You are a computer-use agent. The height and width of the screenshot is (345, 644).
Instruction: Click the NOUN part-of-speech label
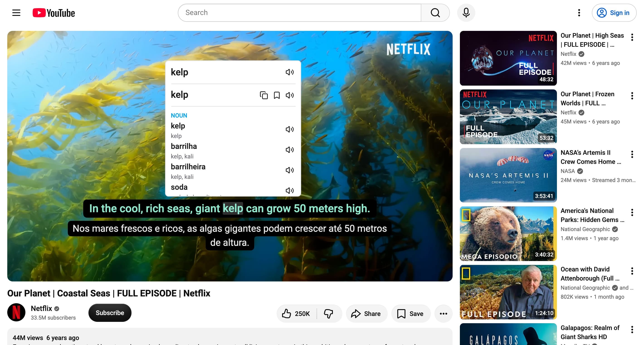[179, 115]
